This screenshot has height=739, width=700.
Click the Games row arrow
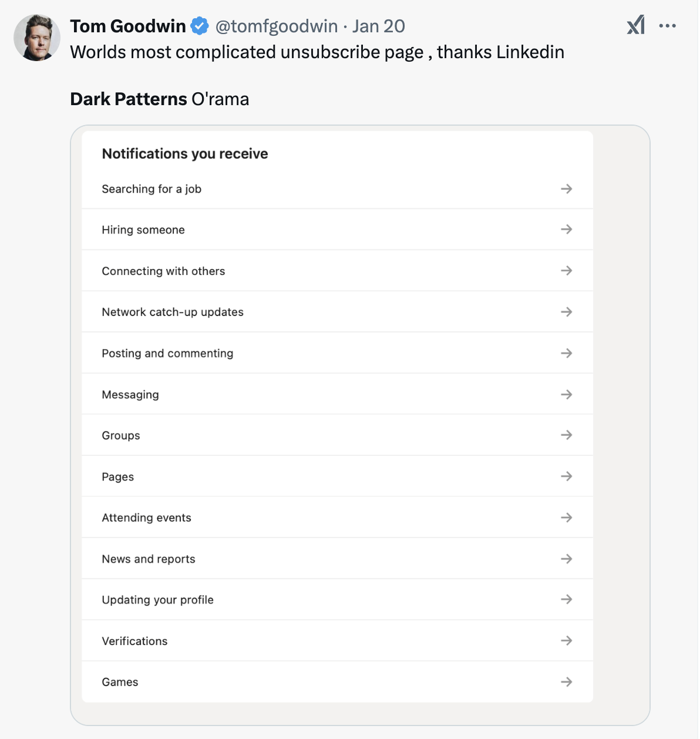566,682
